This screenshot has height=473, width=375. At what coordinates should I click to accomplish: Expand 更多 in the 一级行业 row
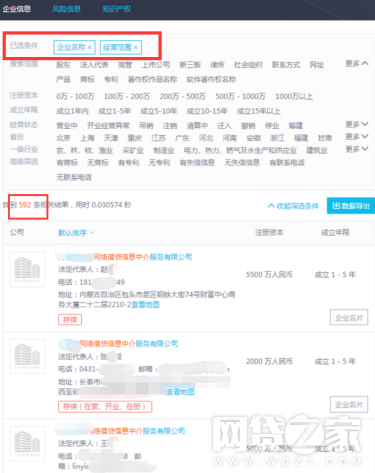pos(357,149)
